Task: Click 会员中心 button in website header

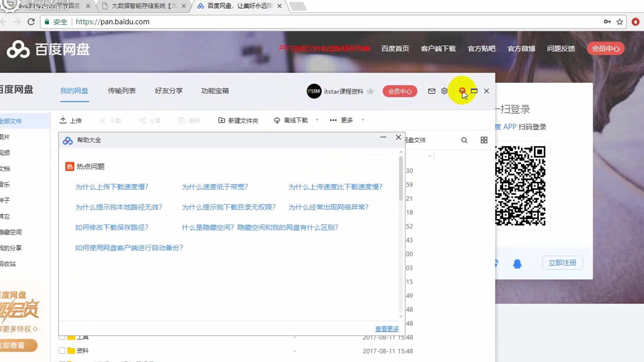Action: coord(605,49)
